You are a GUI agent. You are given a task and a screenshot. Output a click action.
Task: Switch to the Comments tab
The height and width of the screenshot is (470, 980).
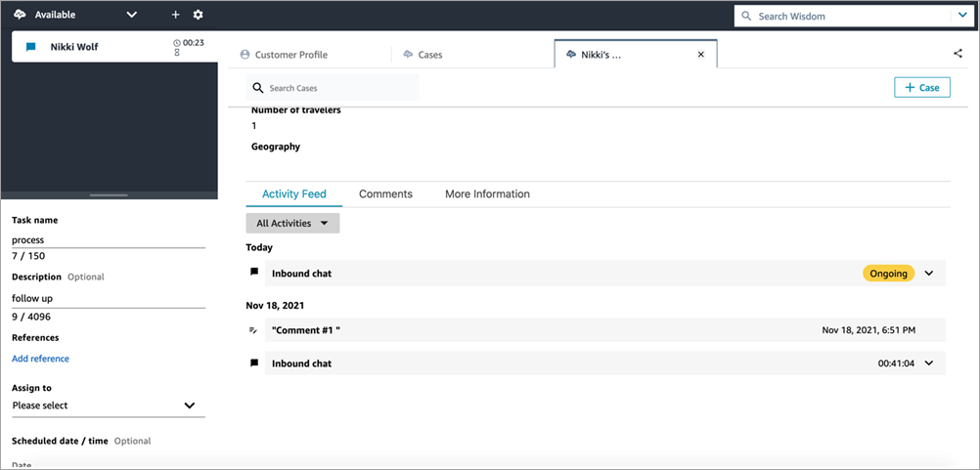tap(385, 194)
